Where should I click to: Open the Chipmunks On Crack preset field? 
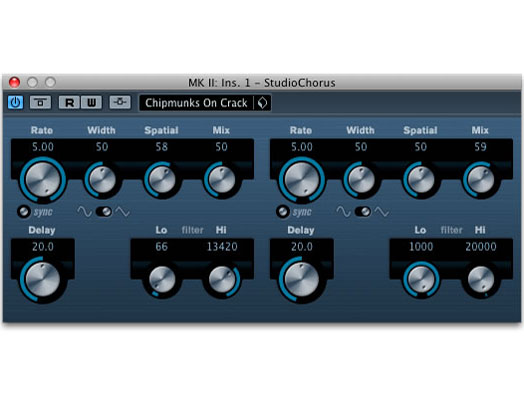pyautogui.click(x=196, y=103)
